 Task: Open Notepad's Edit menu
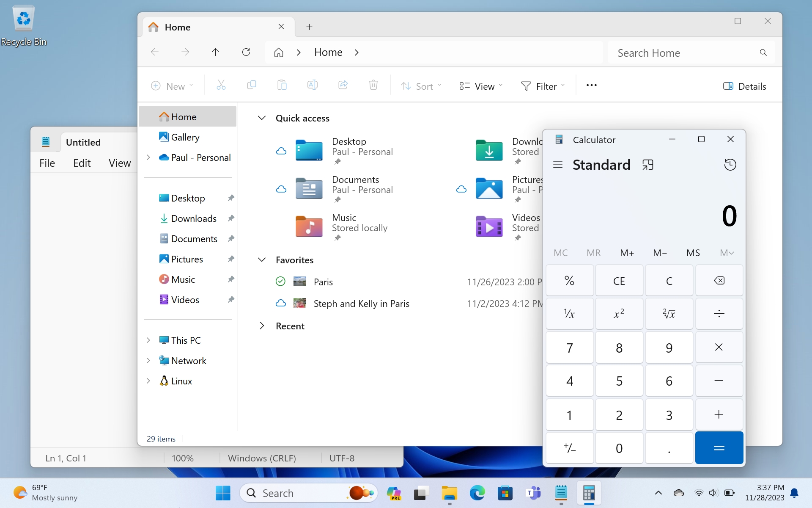click(x=82, y=163)
